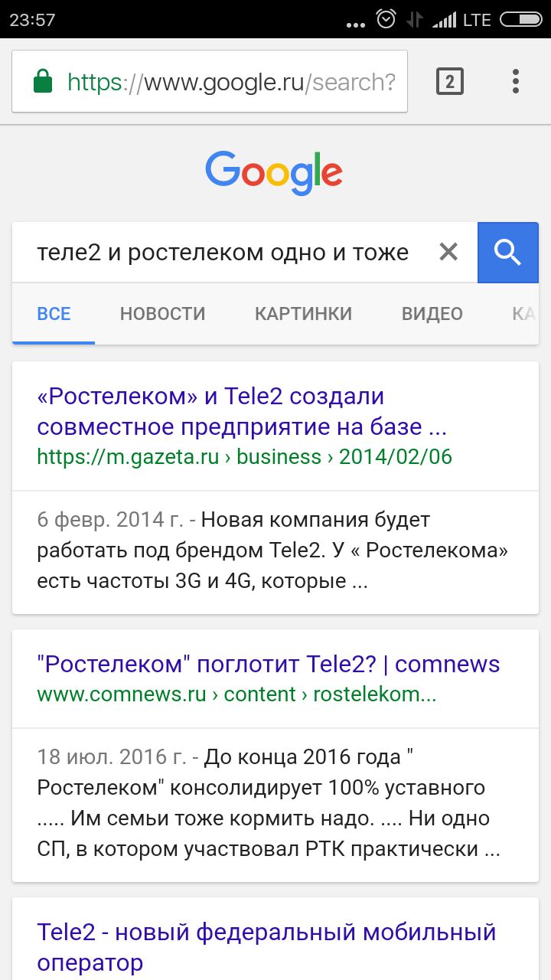Screen dimensions: 551x980
Task: Open «Ростелеком» и Tele2 создали совместное предприятие link
Action: coord(241,411)
